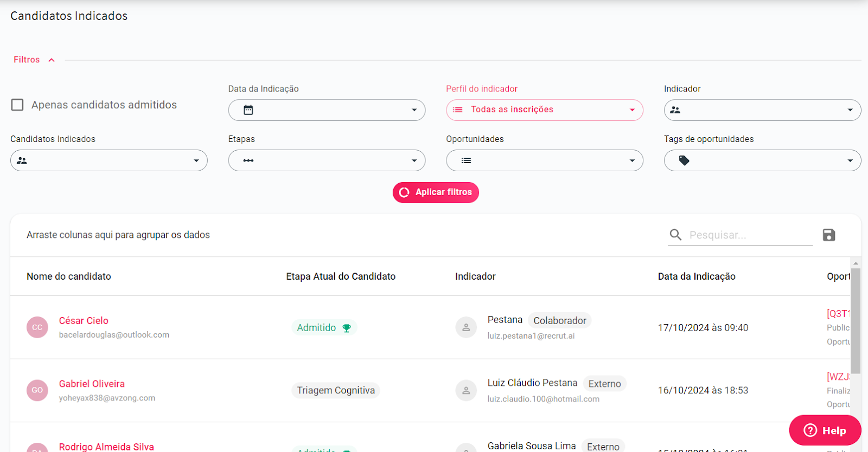Click the magnifying glass search icon
Viewport: 868px width, 452px height.
tap(675, 235)
